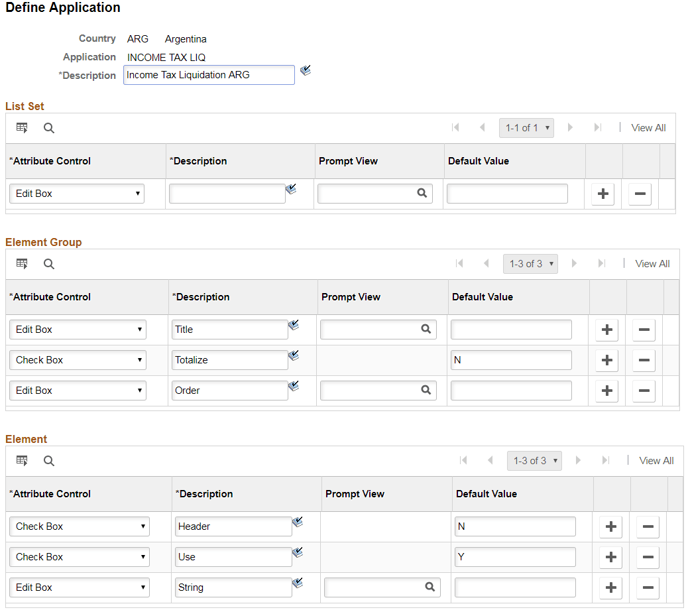Image resolution: width=688 pixels, height=616 pixels.
Task: Expand Attribute Control dropdown for Header row
Action: (x=79, y=526)
